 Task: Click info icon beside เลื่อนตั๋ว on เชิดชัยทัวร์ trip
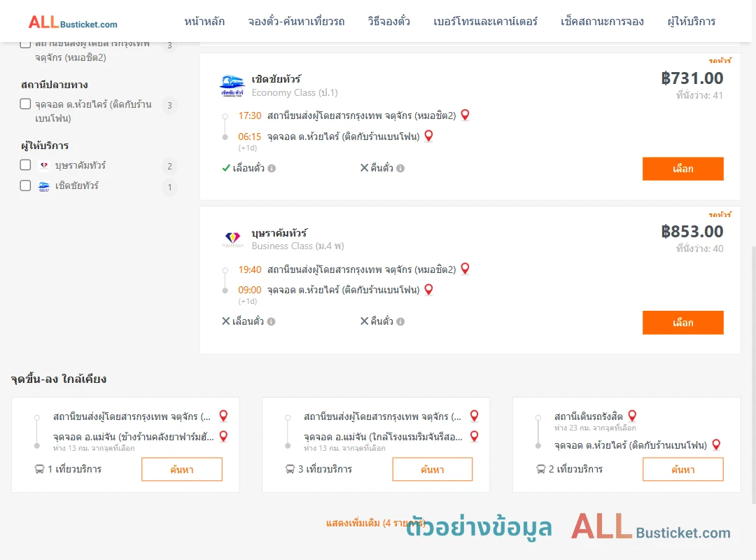272,168
